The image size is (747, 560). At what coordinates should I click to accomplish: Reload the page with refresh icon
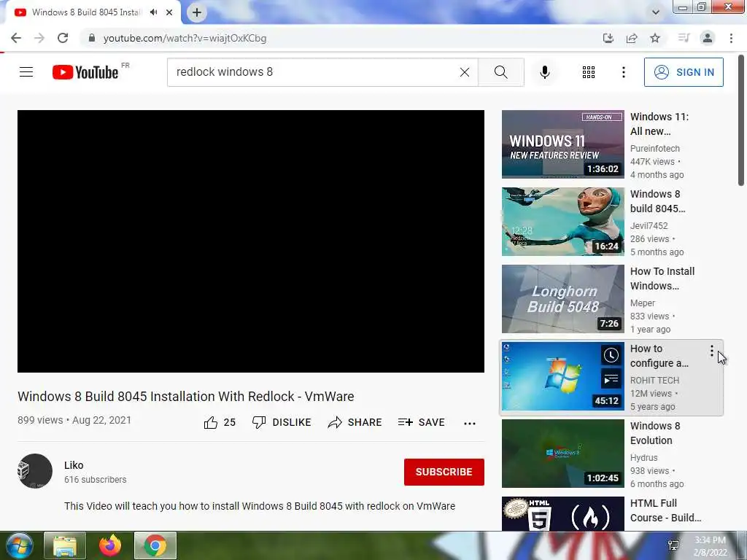63,38
